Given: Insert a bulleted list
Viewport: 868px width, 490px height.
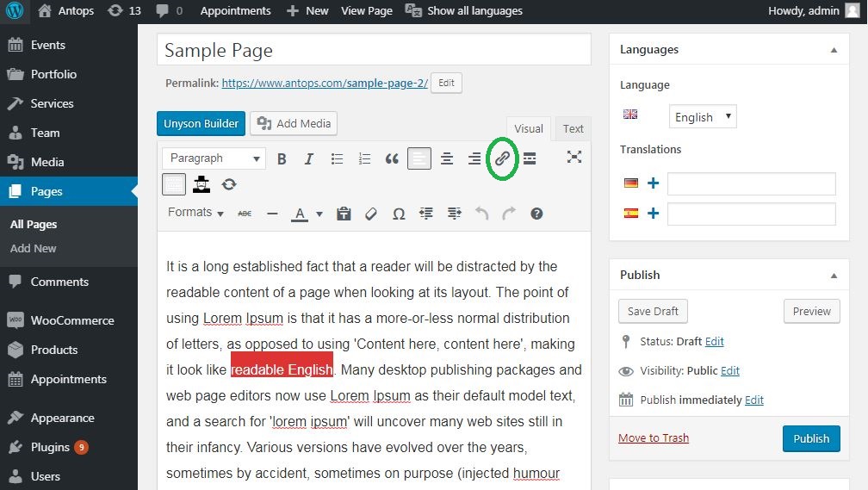Looking at the screenshot, I should pyautogui.click(x=337, y=159).
